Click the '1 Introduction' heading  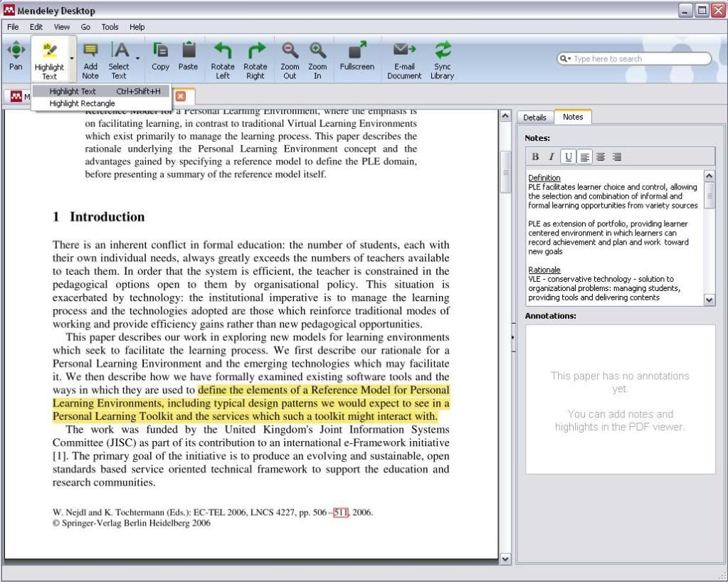[x=98, y=217]
